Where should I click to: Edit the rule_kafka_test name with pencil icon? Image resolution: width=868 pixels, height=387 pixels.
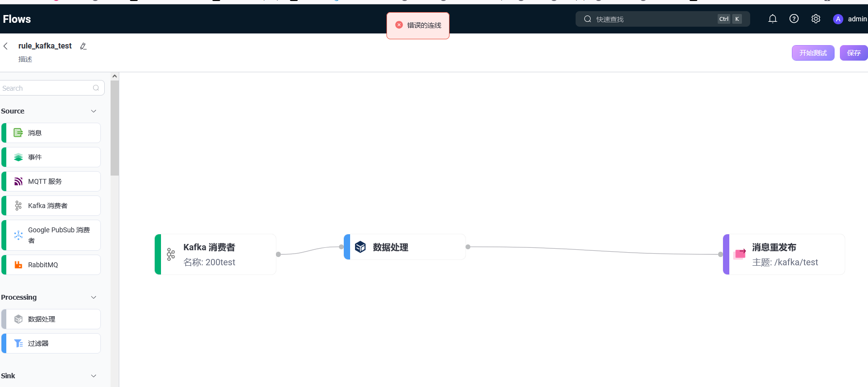click(83, 46)
